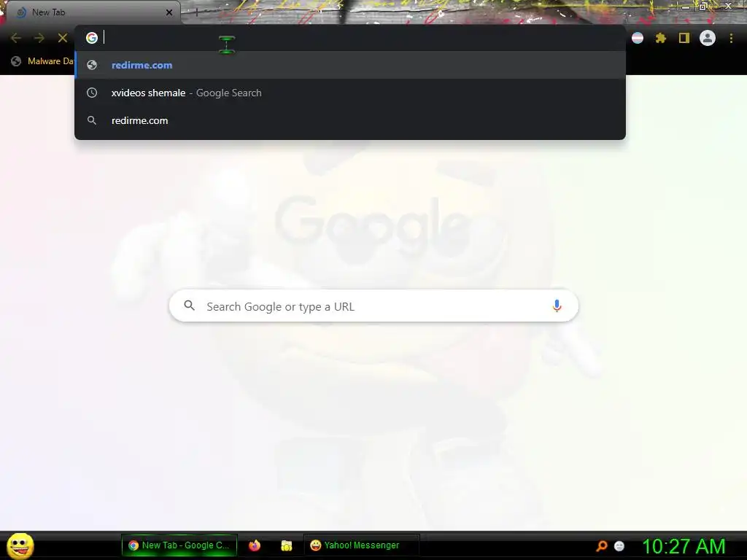Click the magnifier icon in Google search box
The width and height of the screenshot is (747, 560).
[x=189, y=306]
